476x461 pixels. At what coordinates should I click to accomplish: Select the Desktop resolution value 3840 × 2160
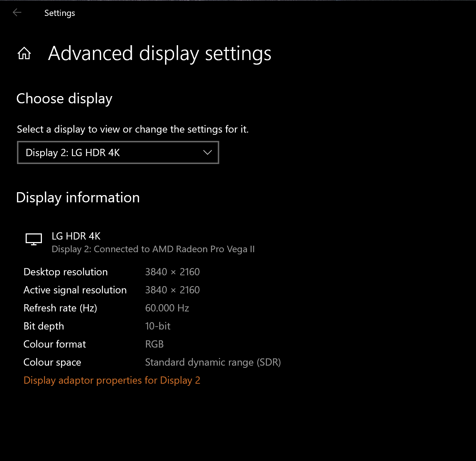(172, 272)
